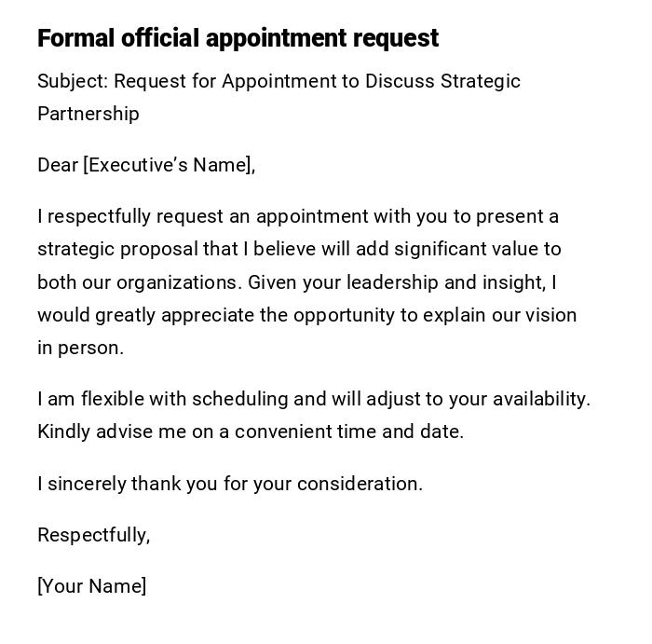Click the word "Subject:" in the subject line
652x644 pixels.
[x=73, y=81]
